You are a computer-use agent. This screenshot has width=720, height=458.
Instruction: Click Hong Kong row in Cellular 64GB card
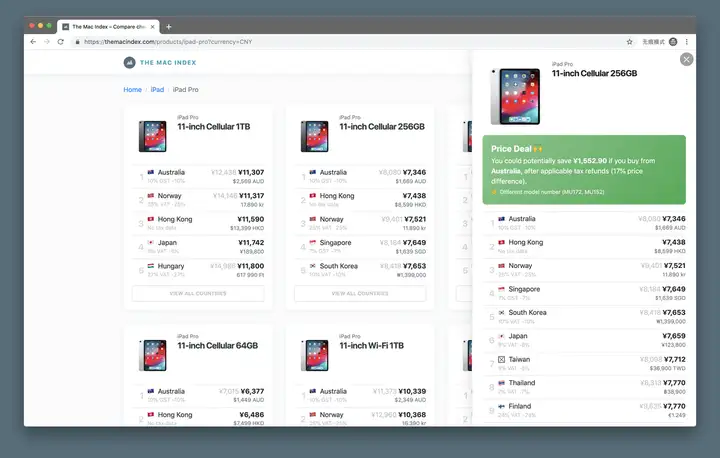click(198, 418)
